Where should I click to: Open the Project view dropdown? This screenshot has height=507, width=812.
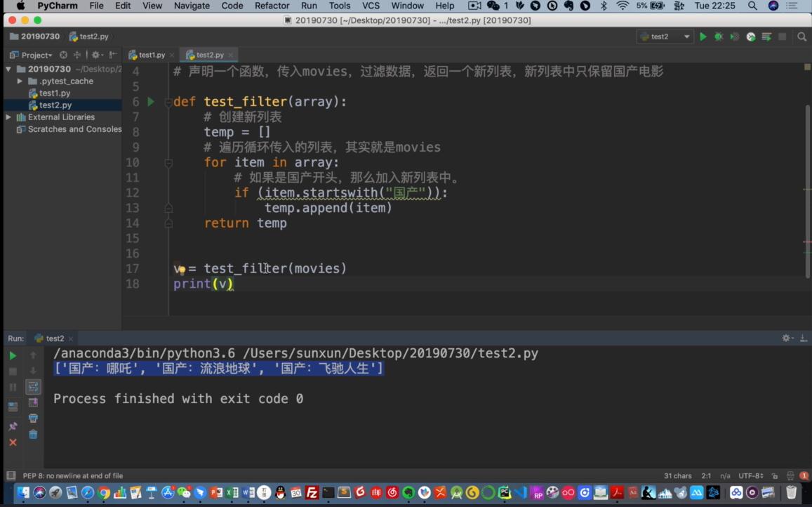(31, 55)
